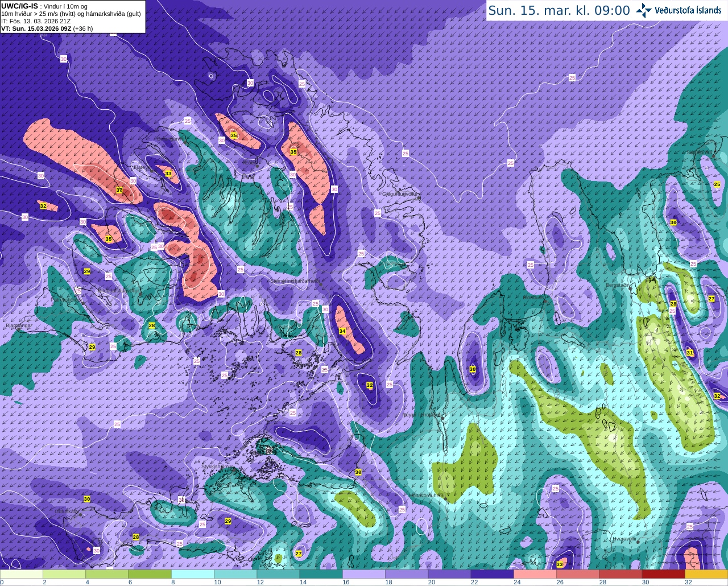728x586 pixels.
Task: Click the Steingrímsfjarðarheiði station label
Action: (294, 281)
